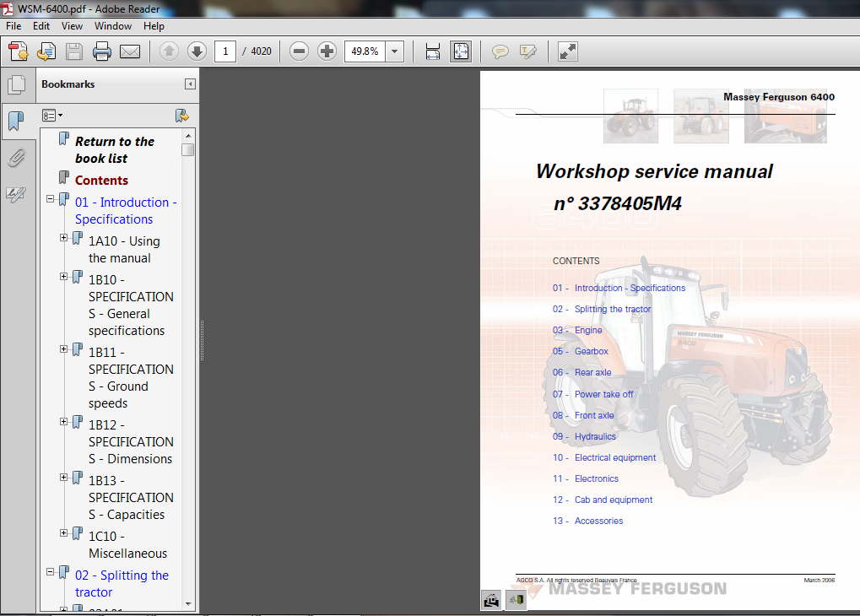
Task: Select the fit one full page icon
Action: click(x=461, y=51)
